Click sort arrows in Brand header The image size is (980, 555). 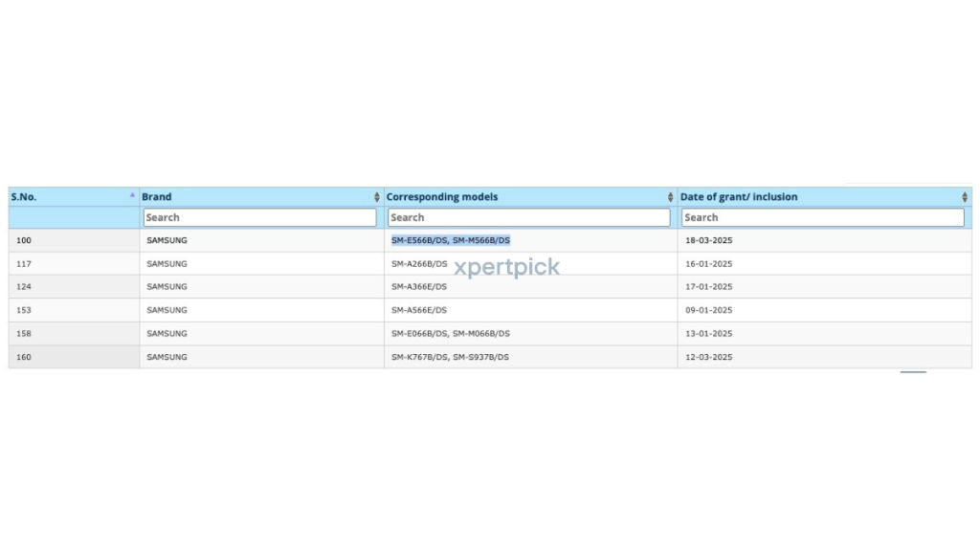coord(377,197)
